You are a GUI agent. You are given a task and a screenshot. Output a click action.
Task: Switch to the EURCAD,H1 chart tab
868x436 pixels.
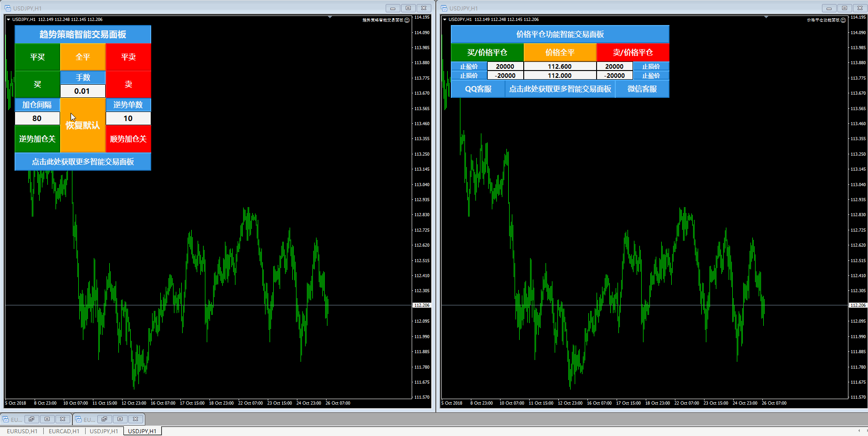[64, 431]
